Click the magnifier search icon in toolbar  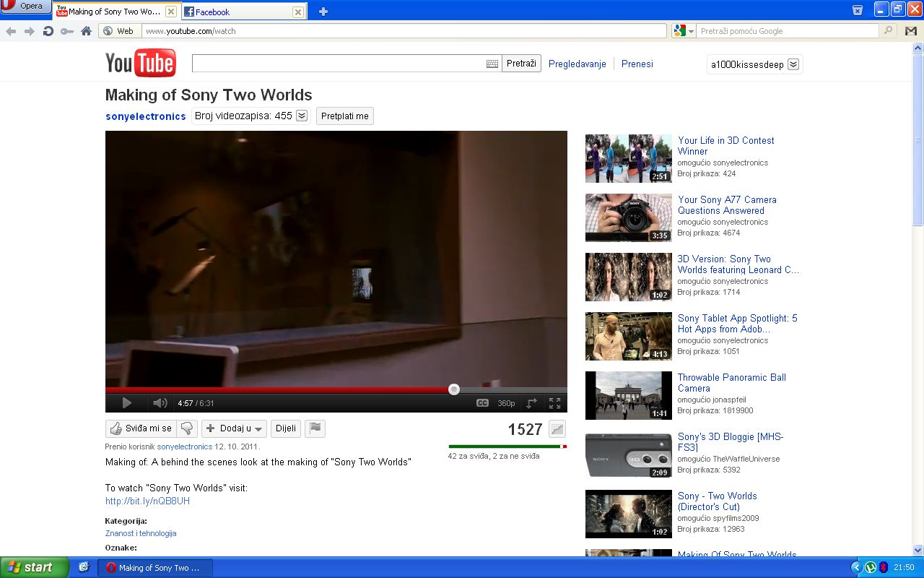[889, 31]
